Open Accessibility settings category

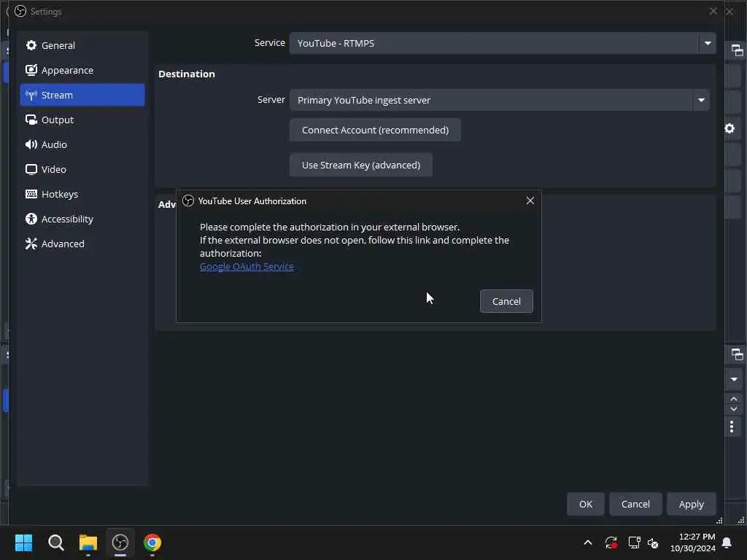click(x=82, y=219)
